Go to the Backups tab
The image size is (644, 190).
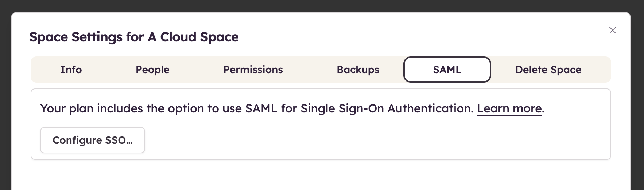pos(358,70)
